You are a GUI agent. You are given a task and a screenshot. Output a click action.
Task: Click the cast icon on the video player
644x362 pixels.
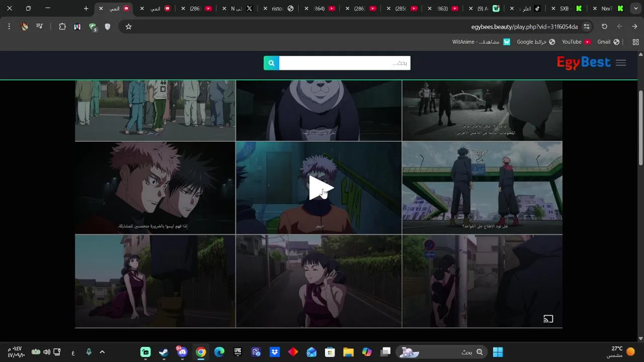click(548, 319)
